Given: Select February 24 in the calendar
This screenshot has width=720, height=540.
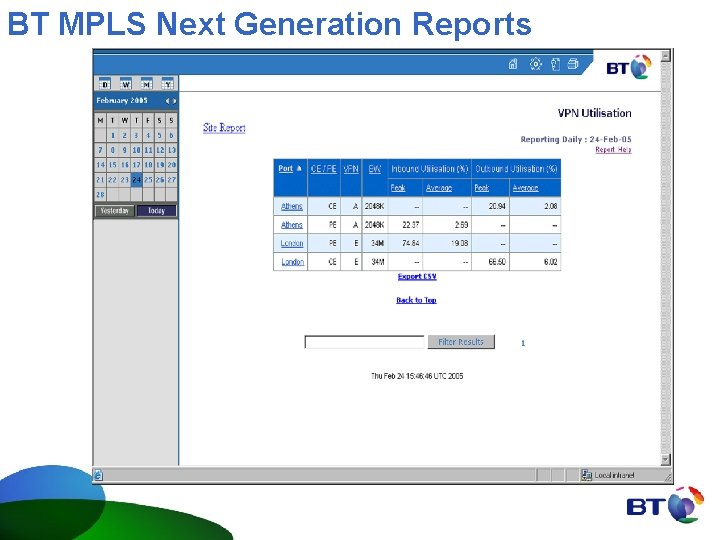Looking at the screenshot, I should (x=136, y=180).
